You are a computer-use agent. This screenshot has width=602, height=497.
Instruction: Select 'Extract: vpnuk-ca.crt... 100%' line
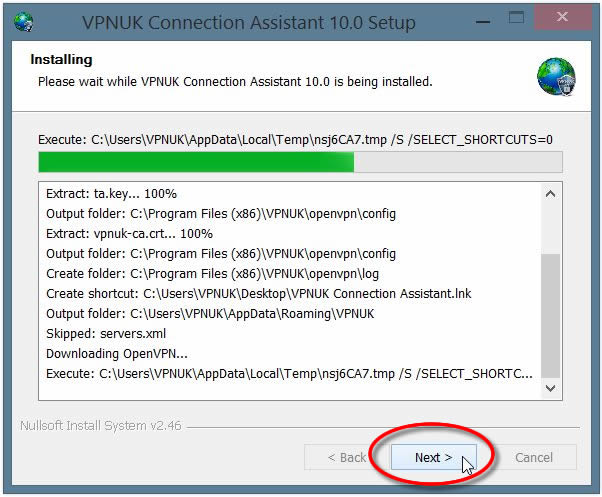coord(129,234)
